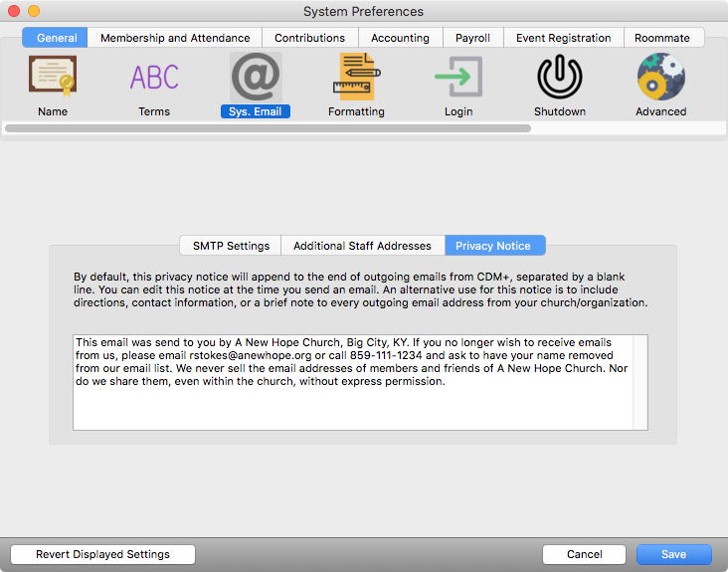
Task: Switch to the Contributions tab
Action: click(309, 38)
